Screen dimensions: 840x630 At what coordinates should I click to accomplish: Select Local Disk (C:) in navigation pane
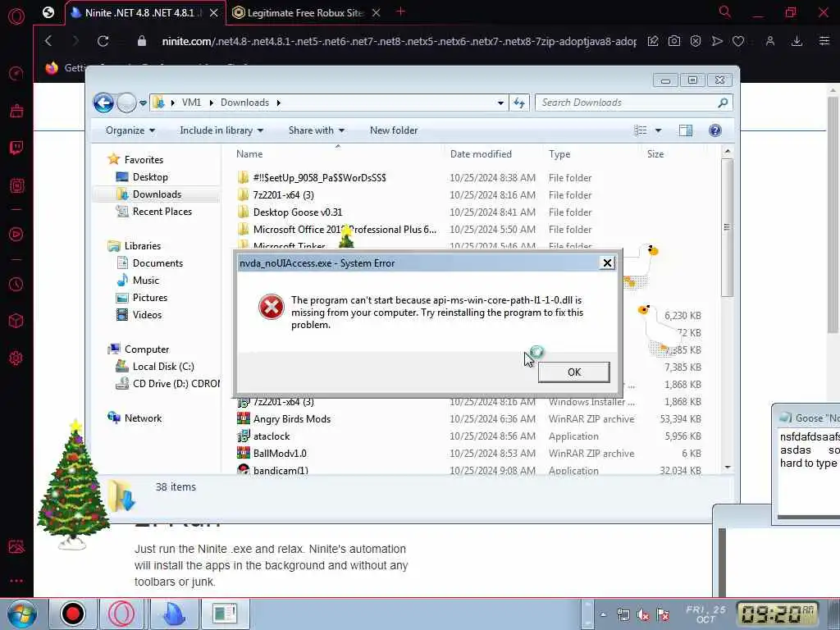pyautogui.click(x=163, y=367)
